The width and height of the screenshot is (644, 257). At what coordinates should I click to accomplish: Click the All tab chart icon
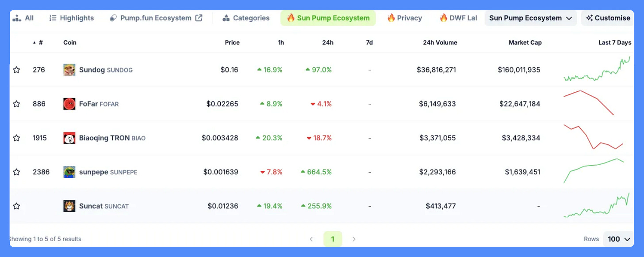[x=17, y=18]
